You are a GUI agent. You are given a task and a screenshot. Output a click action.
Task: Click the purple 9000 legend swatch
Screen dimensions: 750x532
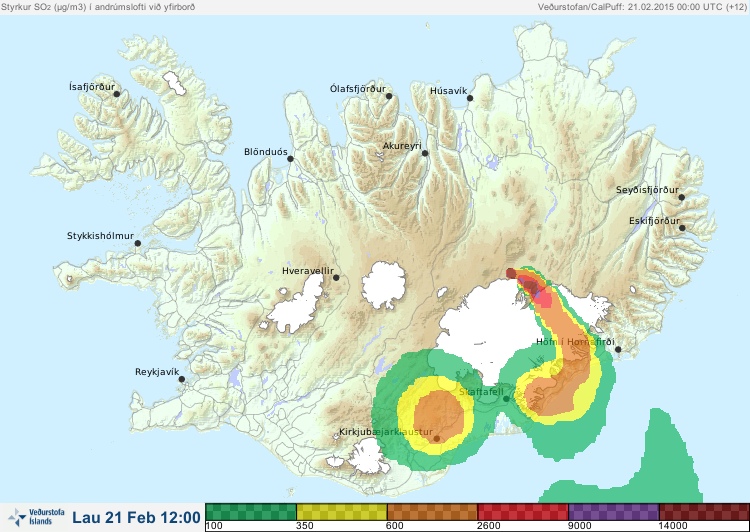click(x=614, y=511)
